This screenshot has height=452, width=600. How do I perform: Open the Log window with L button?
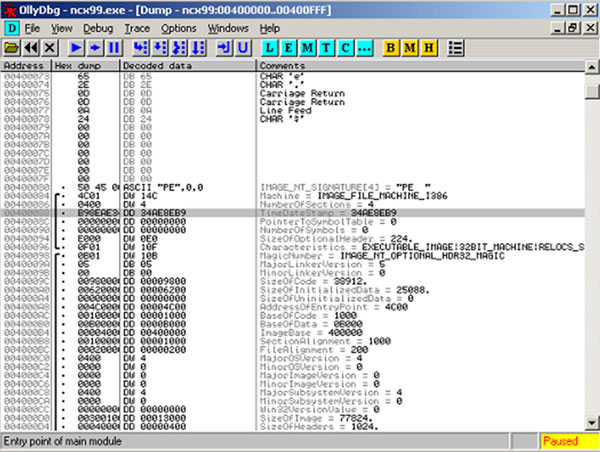tap(269, 48)
